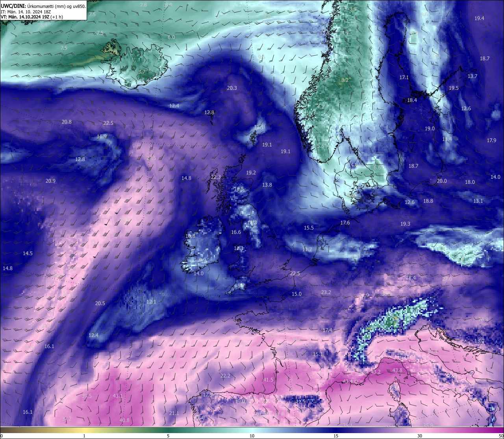Click the 30 tick on the color scale
The height and width of the screenshot is (439, 504).
pos(420,436)
